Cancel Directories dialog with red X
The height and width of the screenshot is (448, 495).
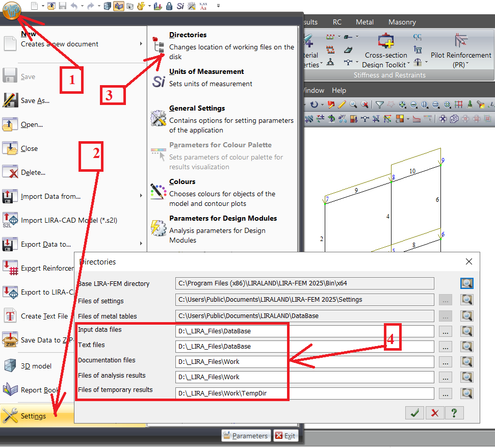tap(434, 413)
